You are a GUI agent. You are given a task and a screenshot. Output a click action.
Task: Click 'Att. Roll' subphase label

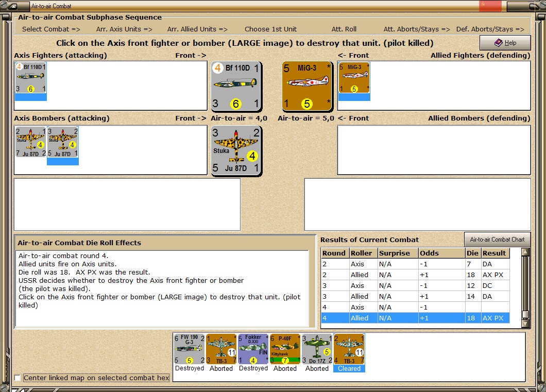coord(344,29)
